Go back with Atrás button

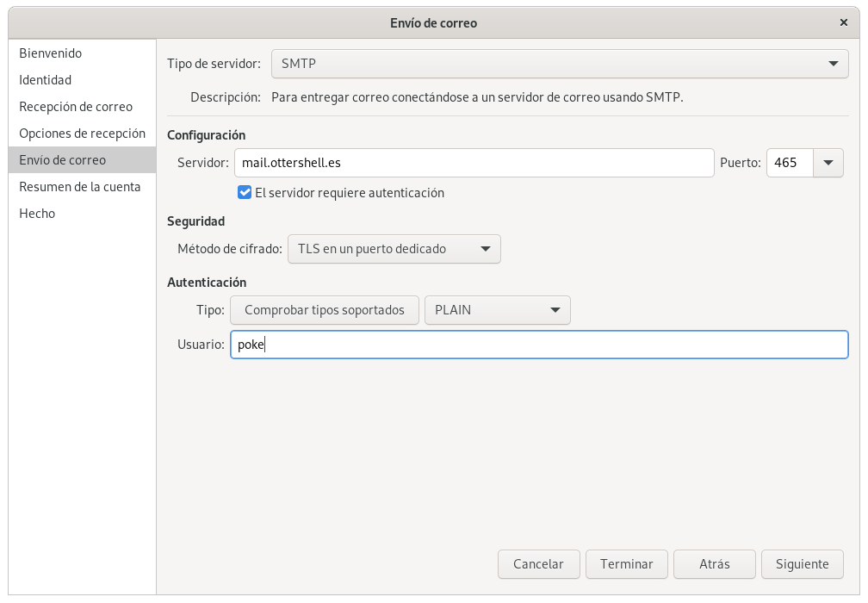(714, 564)
